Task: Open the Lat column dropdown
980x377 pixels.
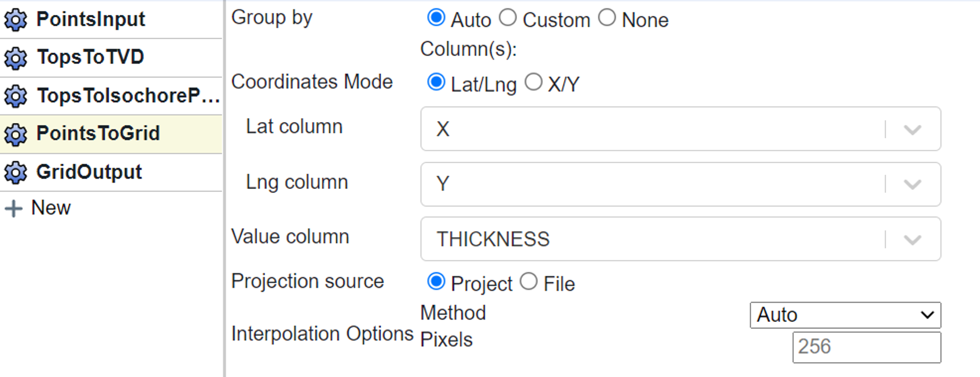Action: coord(912,129)
